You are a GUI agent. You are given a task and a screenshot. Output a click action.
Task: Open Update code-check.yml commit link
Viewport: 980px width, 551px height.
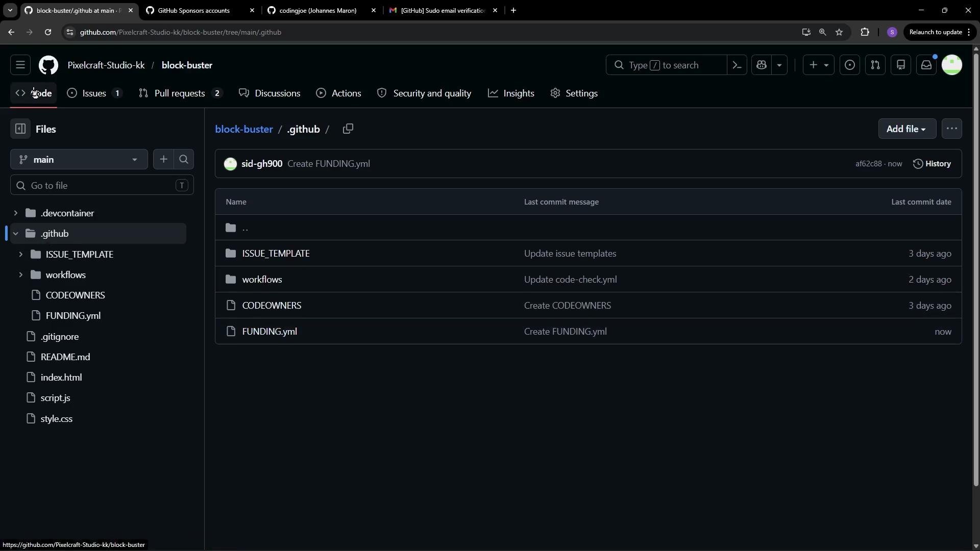pyautogui.click(x=570, y=280)
